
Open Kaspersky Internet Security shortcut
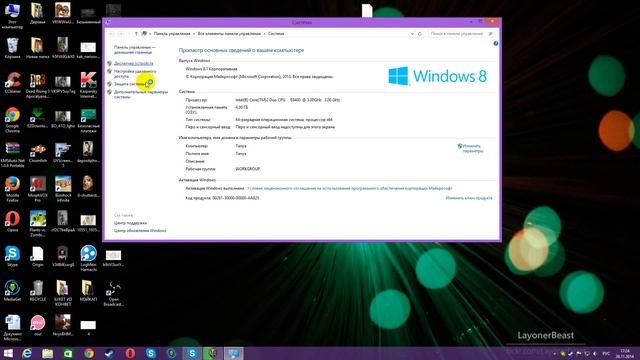(x=88, y=85)
